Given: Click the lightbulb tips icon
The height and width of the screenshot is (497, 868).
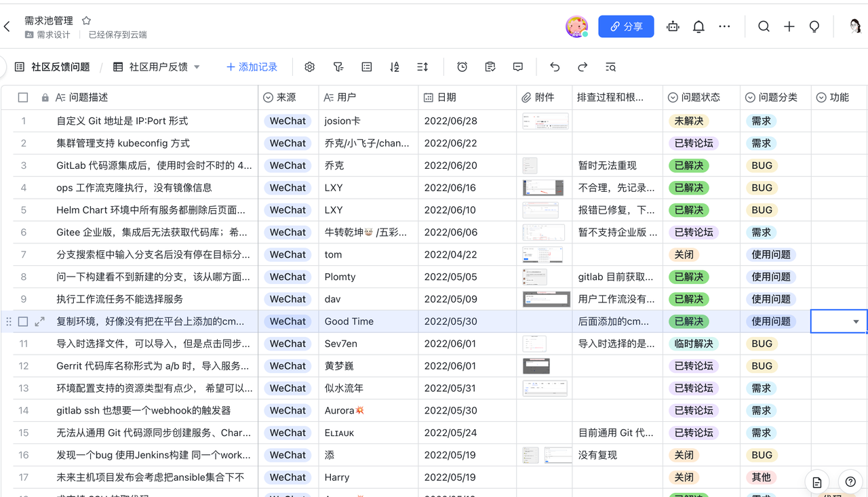Looking at the screenshot, I should [x=814, y=26].
